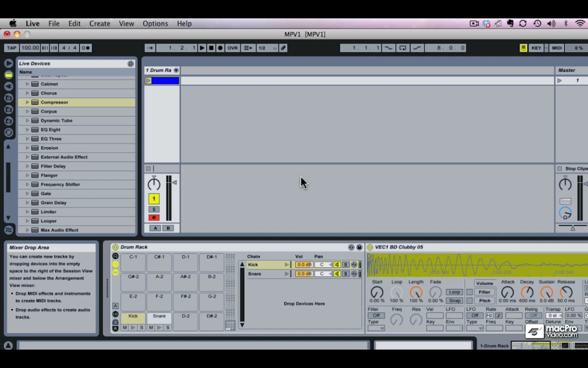The height and width of the screenshot is (368, 588).
Task: Click the Wi-Fi icon in the menu bar
Action: click(x=580, y=23)
